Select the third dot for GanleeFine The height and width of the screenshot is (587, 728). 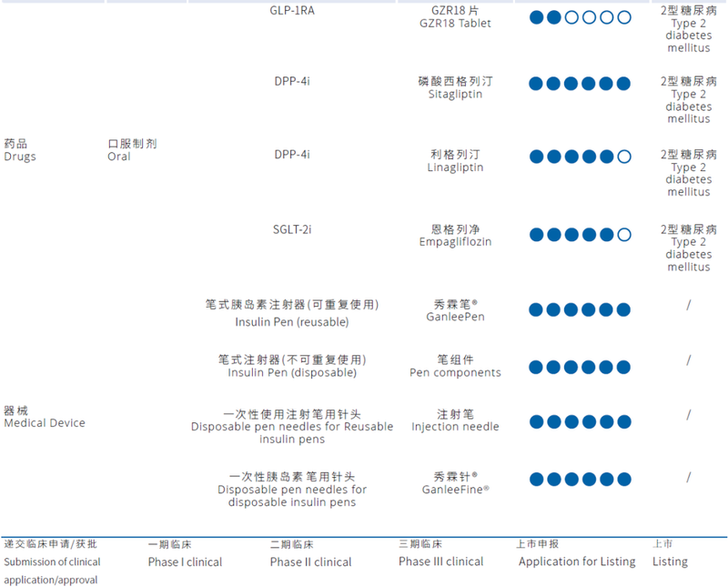[x=570, y=480]
